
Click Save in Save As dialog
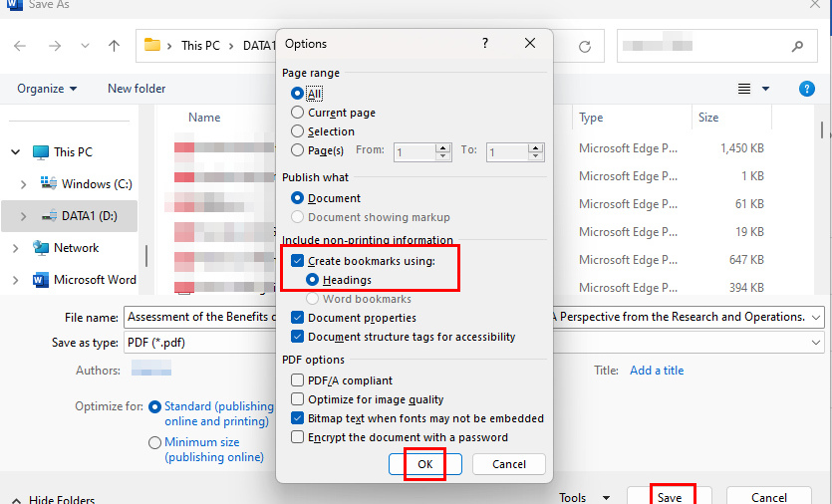tap(670, 497)
